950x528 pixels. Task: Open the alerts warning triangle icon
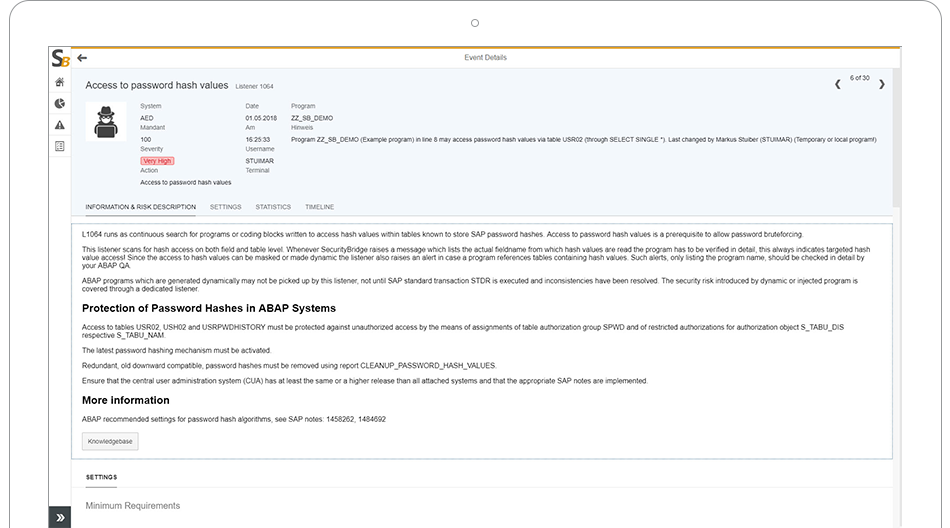pyautogui.click(x=59, y=125)
